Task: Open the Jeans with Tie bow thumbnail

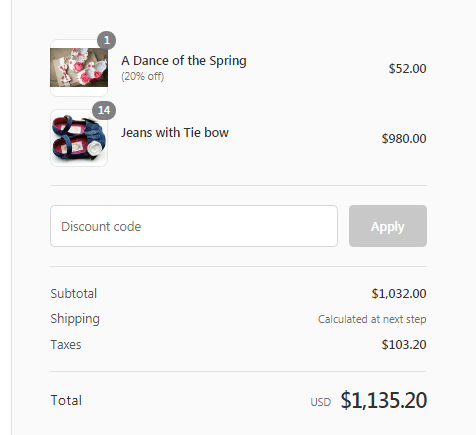Action: click(x=79, y=138)
